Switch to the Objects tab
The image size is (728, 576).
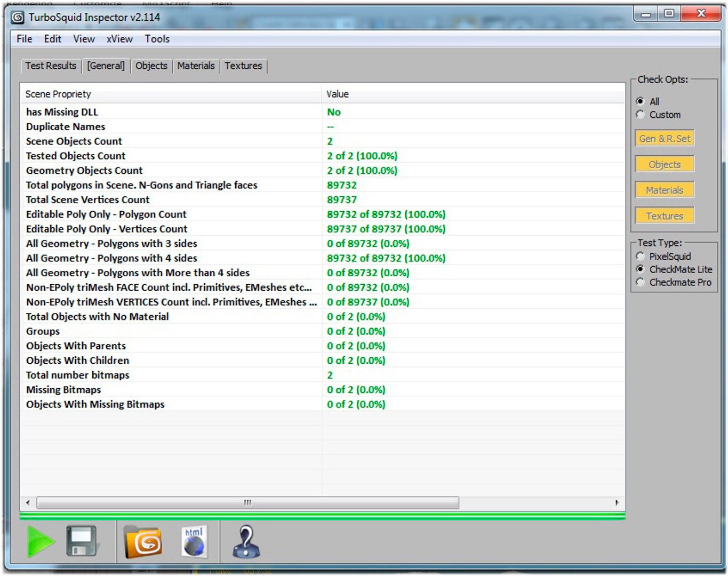point(151,66)
